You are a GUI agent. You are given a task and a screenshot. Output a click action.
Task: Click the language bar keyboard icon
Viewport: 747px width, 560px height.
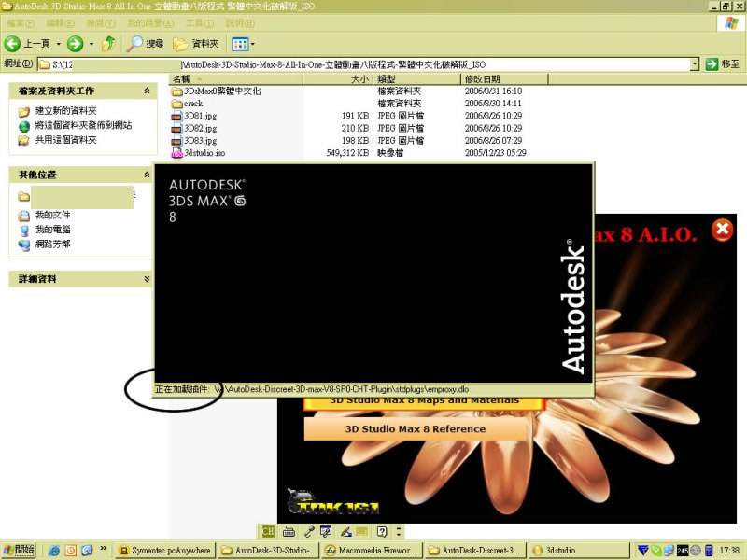click(289, 531)
